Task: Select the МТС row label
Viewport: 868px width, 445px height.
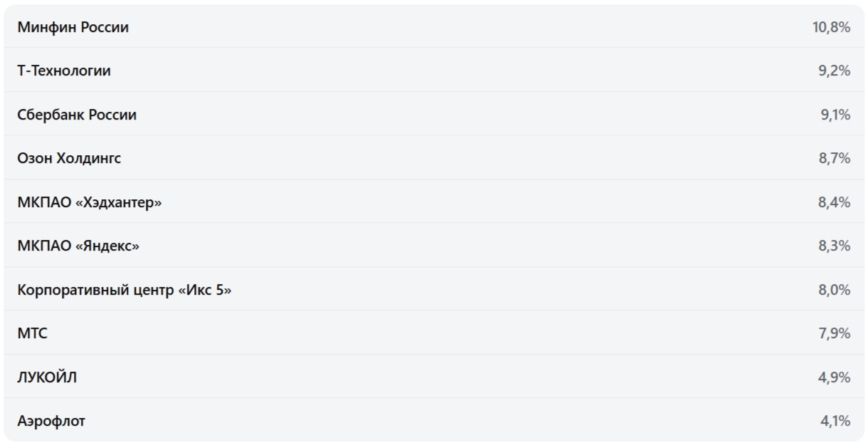Action: click(33, 333)
